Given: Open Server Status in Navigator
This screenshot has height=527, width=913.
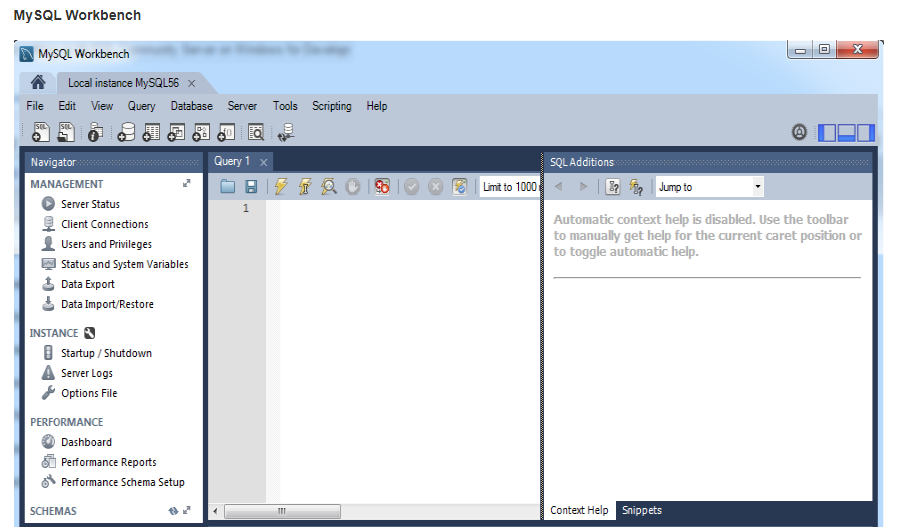Looking at the screenshot, I should click(x=90, y=204).
